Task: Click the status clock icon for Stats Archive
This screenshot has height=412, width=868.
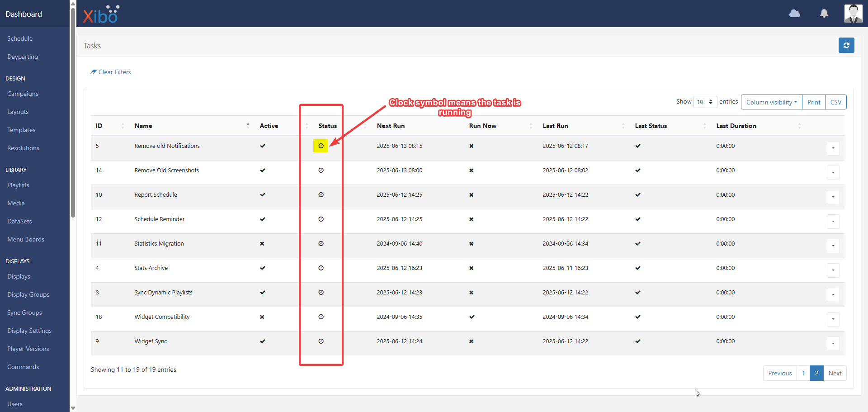Action: (x=321, y=268)
